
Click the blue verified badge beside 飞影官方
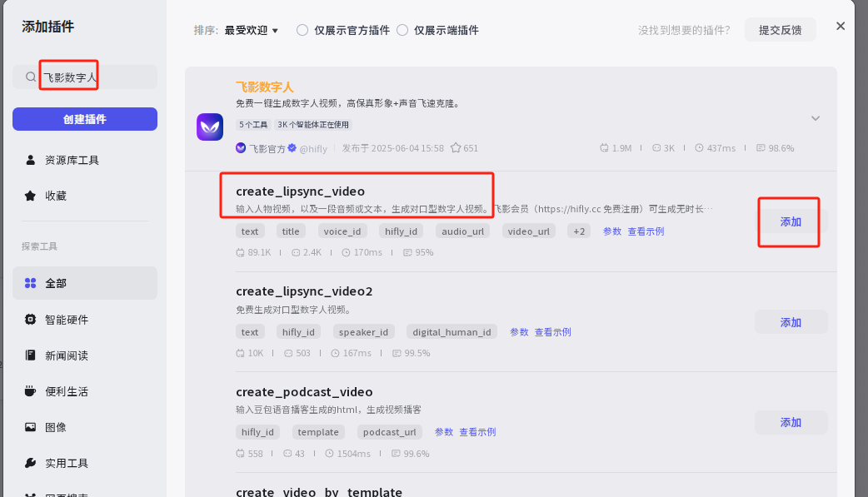pos(292,147)
